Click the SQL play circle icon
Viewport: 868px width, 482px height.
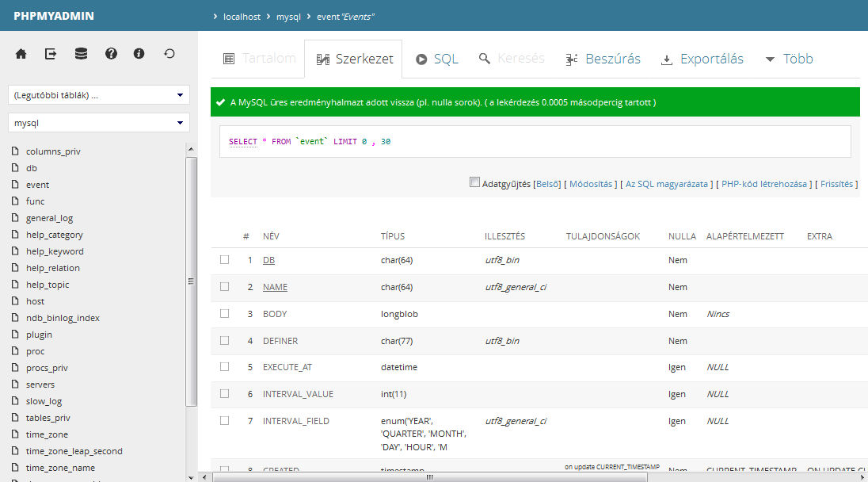(x=421, y=59)
